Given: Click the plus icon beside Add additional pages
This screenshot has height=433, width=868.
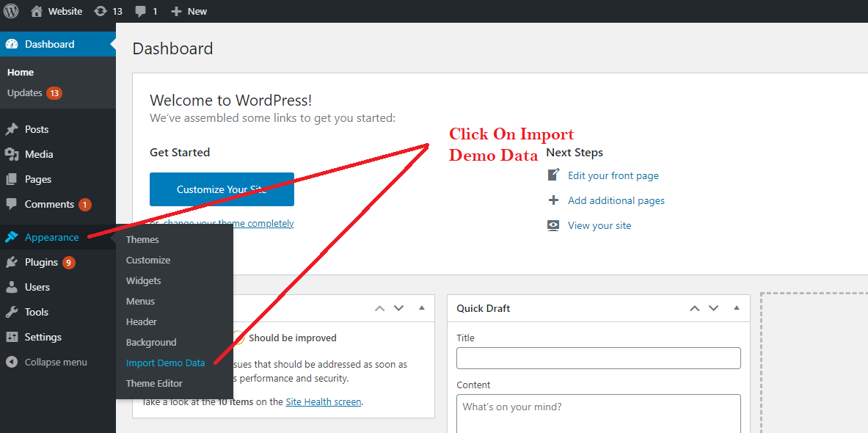Looking at the screenshot, I should (553, 200).
